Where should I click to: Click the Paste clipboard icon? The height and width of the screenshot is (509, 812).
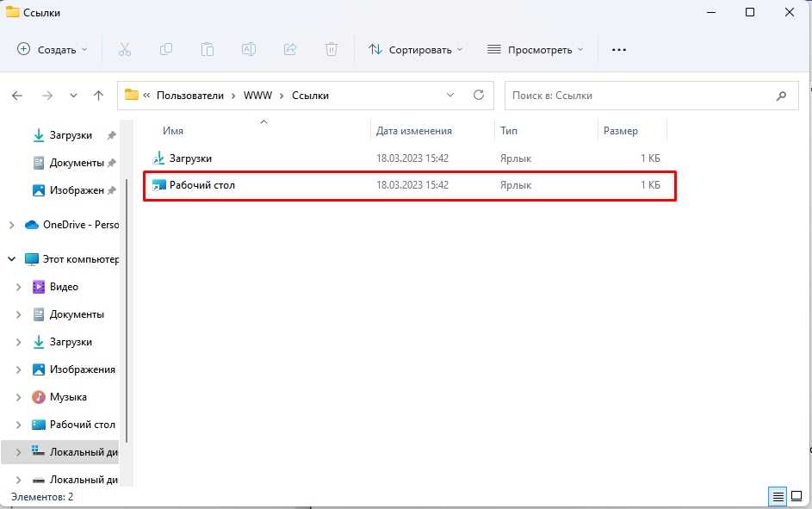point(207,50)
